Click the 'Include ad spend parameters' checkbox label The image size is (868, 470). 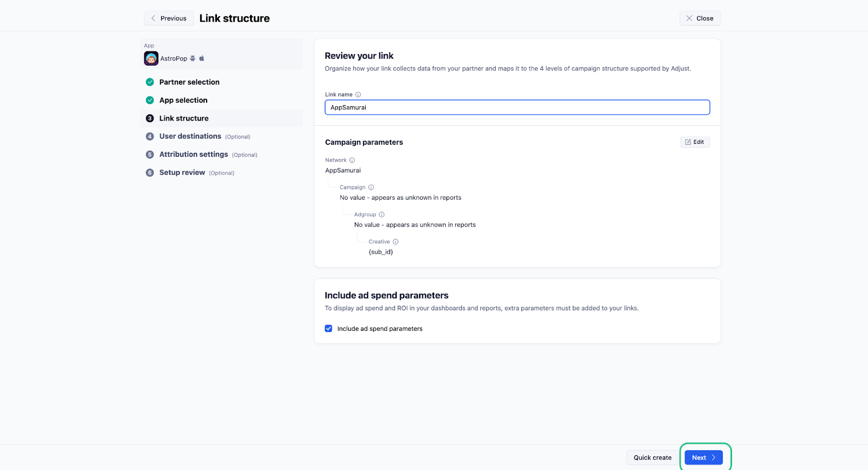click(380, 329)
